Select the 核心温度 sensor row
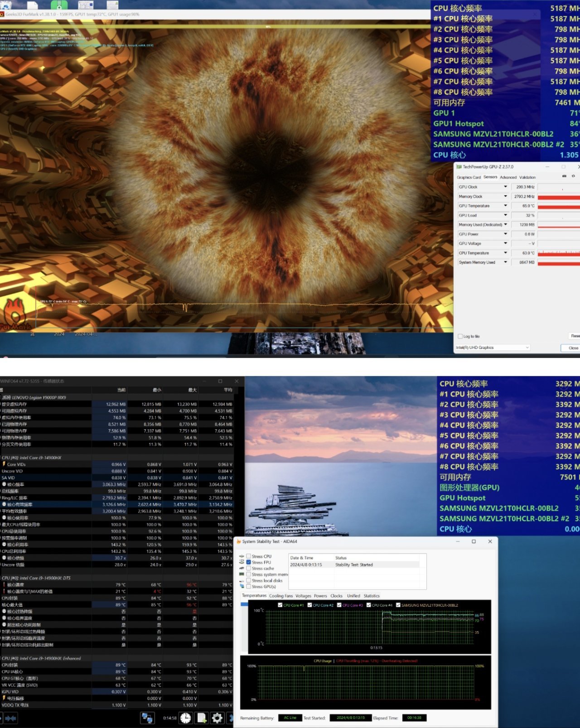Viewport: 580px width, 728px height. point(118,584)
